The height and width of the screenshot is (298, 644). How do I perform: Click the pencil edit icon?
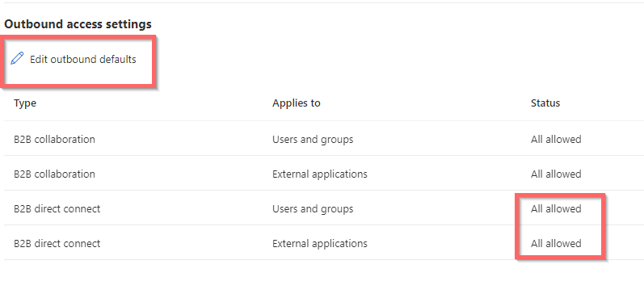[17, 58]
